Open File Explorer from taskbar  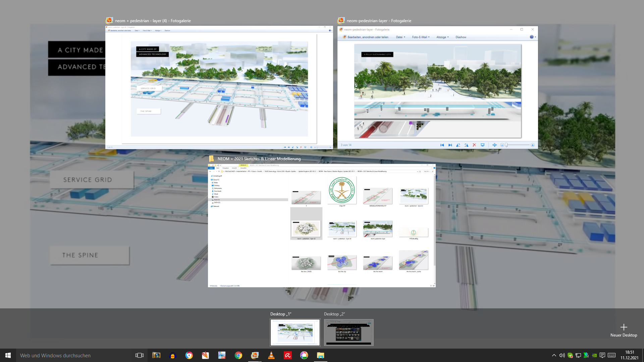[x=321, y=355]
